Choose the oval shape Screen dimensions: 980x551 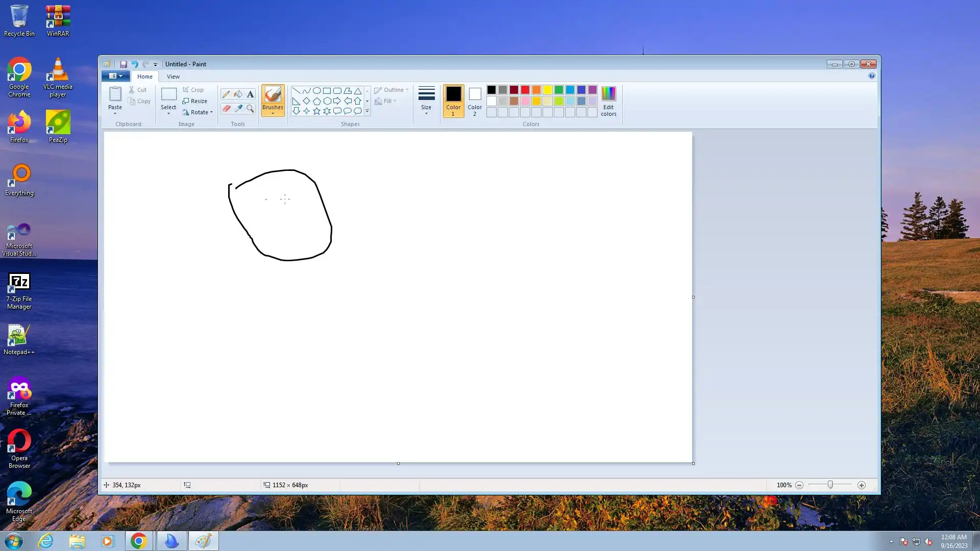pos(316,91)
